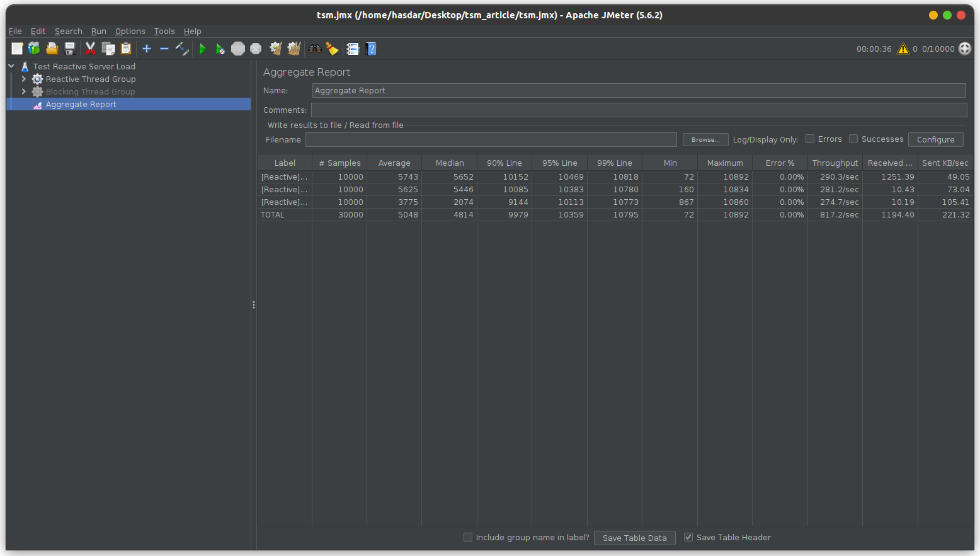Uncheck Save Table Header checkbox

click(688, 537)
